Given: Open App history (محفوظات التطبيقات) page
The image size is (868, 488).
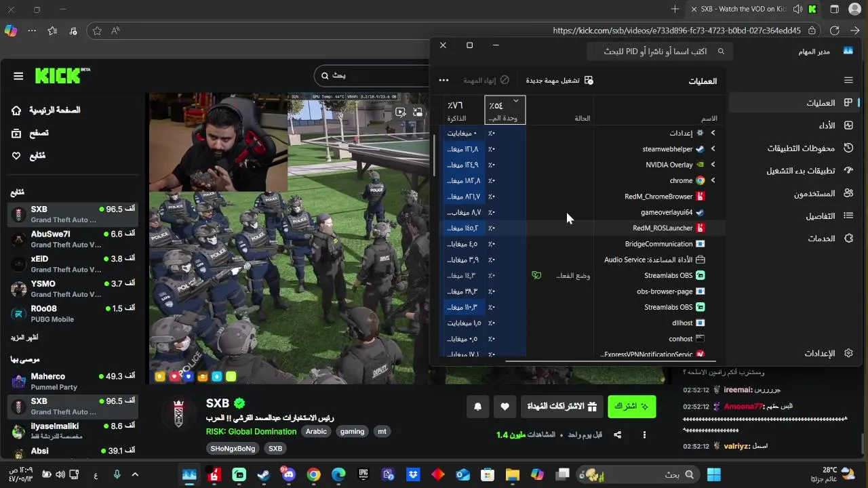Looking at the screenshot, I should coord(795,148).
